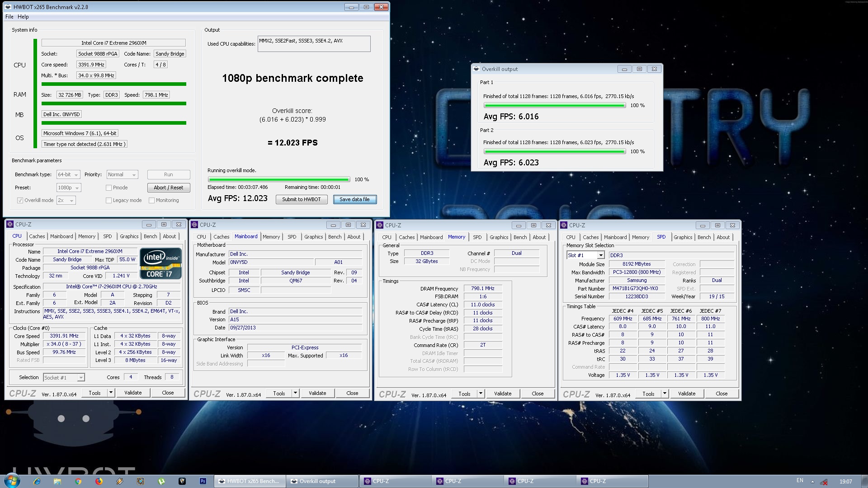Click the square blue-gold emblem taskbar icon
Viewport: 868px width, 488px height.
click(x=141, y=481)
